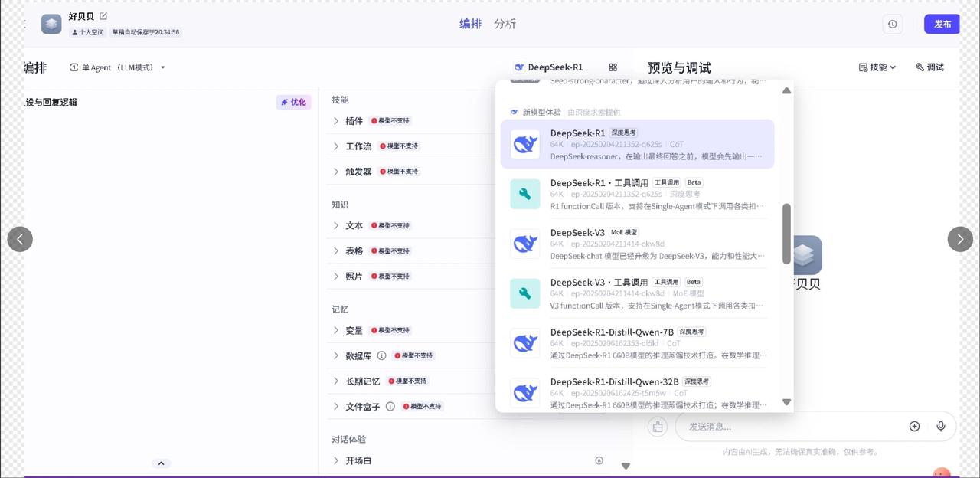980x478 pixels.
Task: Click the whale logo of Distill-Qwen-32B entry
Action: coord(525,393)
